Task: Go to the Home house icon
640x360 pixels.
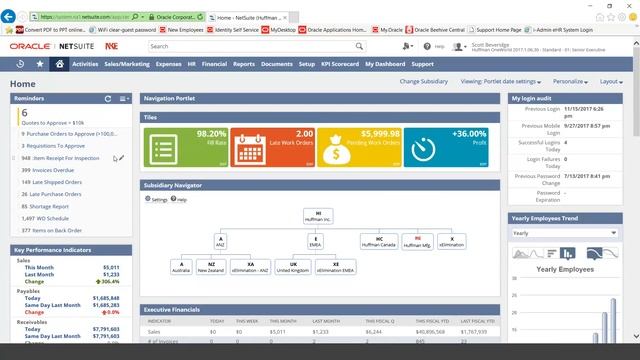Action: [60, 64]
